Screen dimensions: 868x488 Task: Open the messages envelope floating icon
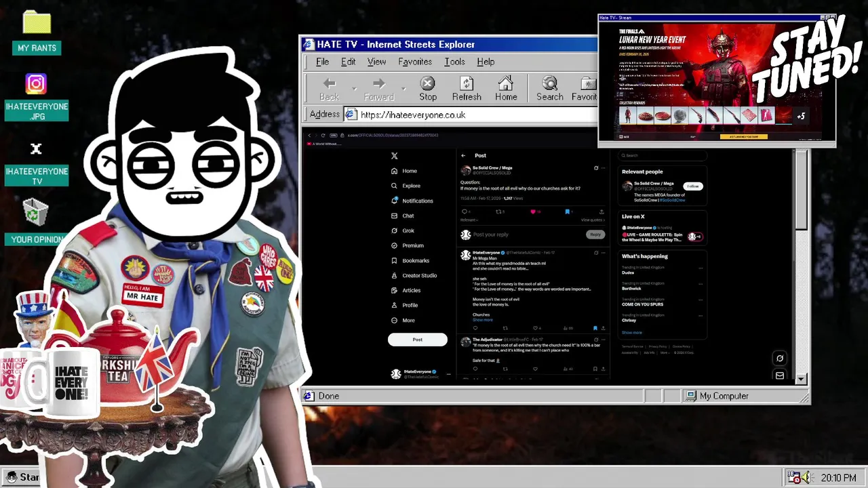coord(780,375)
